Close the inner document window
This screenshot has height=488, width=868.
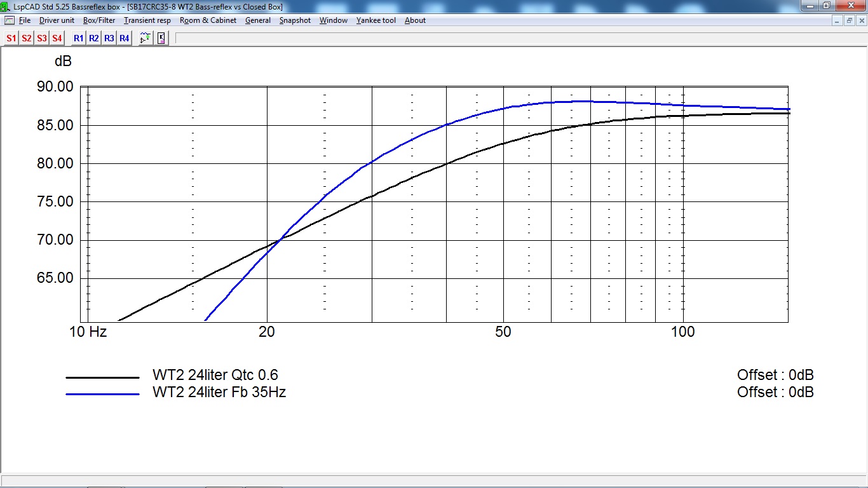tap(861, 20)
